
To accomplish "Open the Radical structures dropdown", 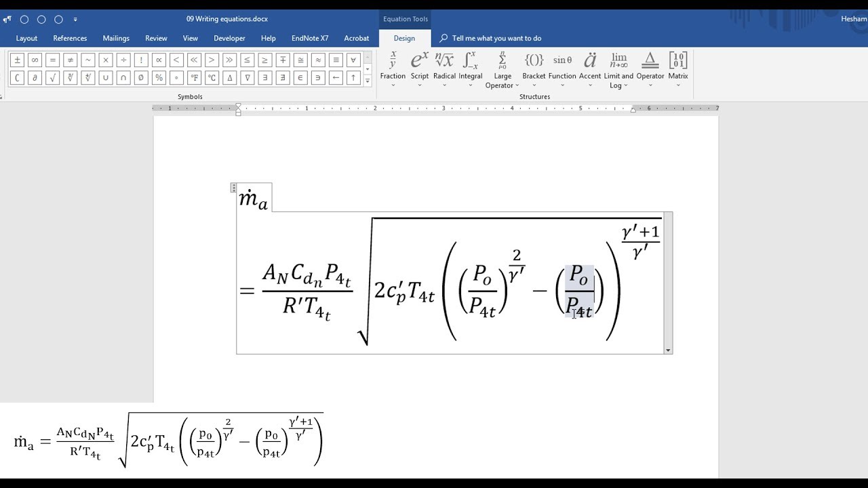I will 444,69.
